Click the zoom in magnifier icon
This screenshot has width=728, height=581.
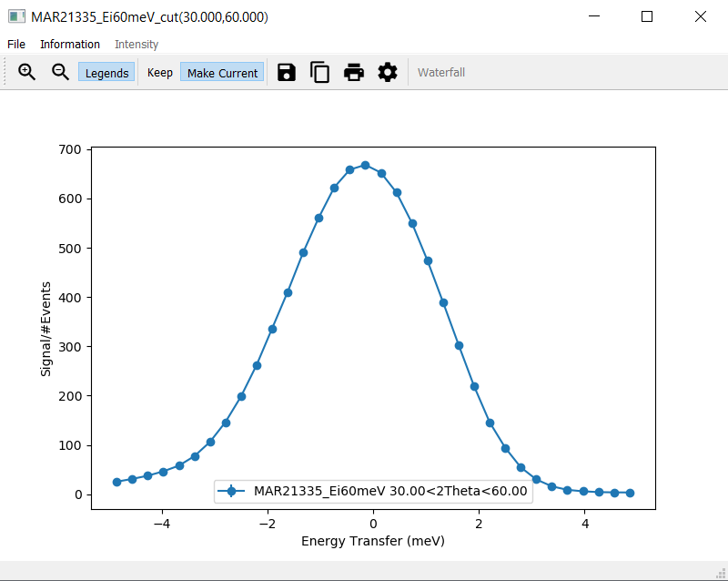(26, 72)
